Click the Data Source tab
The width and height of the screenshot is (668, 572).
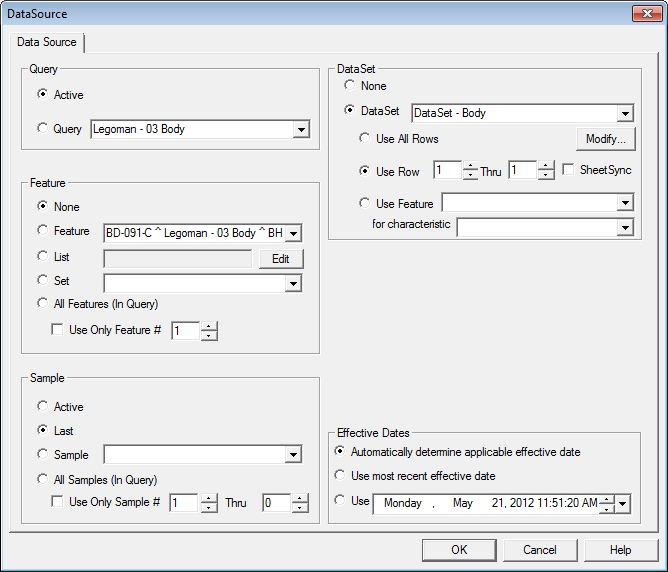pos(47,43)
